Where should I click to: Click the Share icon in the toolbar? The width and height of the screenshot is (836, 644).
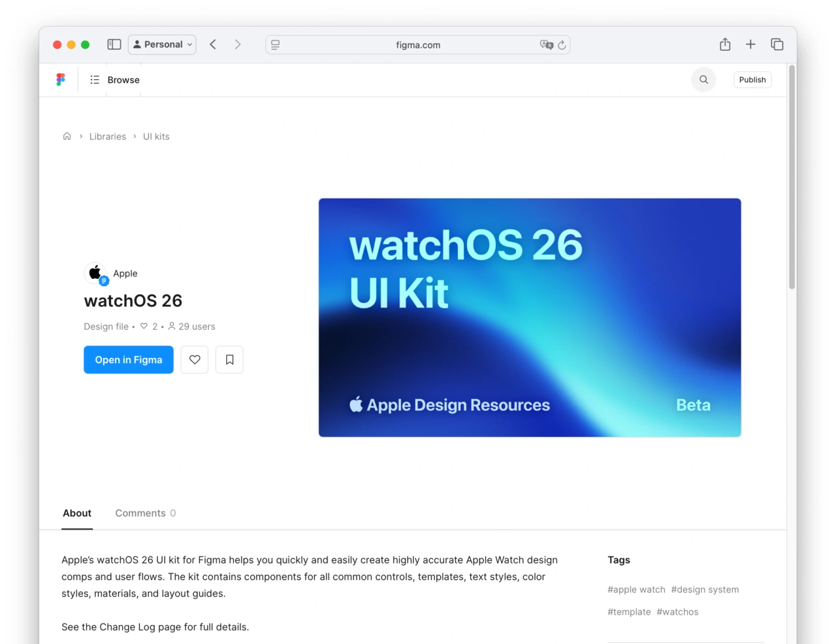tap(725, 44)
